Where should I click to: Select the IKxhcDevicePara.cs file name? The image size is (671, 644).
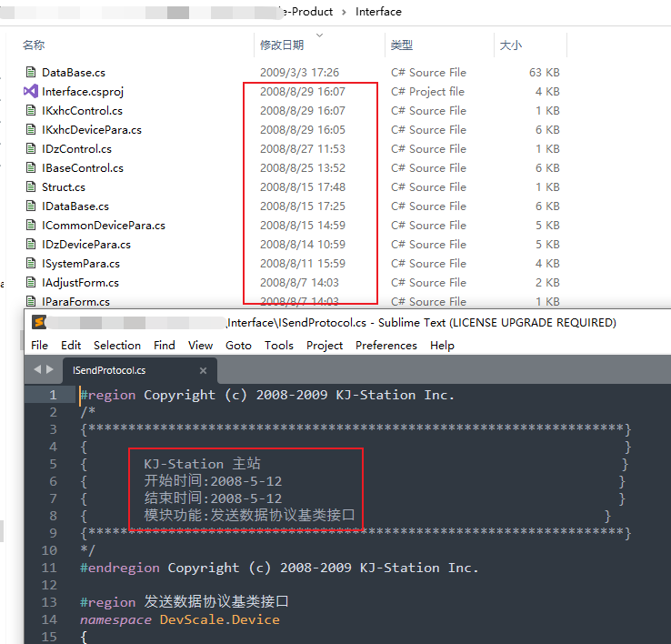click(x=92, y=130)
